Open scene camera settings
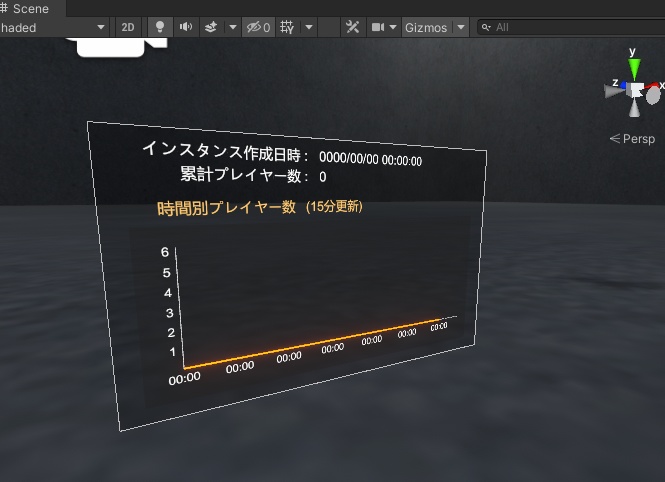The width and height of the screenshot is (665, 482). click(377, 28)
